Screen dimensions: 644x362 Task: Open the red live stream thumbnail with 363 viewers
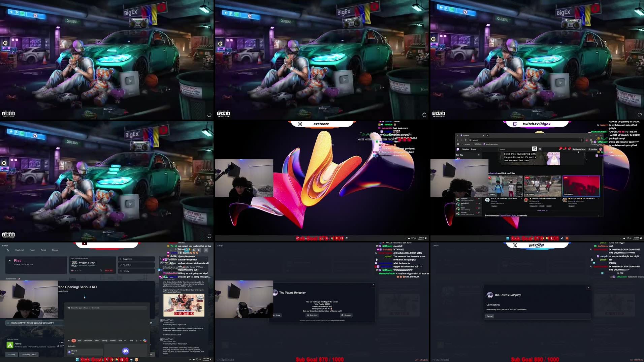tap(581, 186)
